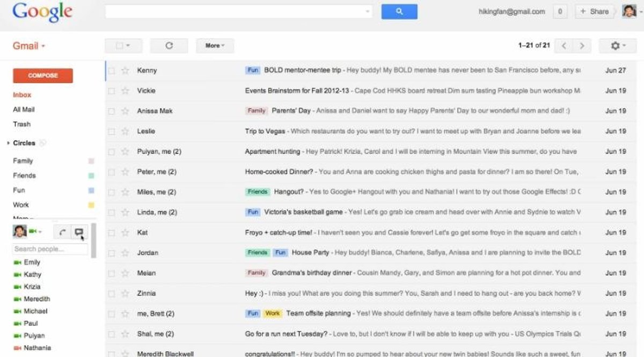The height and width of the screenshot is (357, 644).
Task: Go to the Trash folder
Action: [x=22, y=124]
